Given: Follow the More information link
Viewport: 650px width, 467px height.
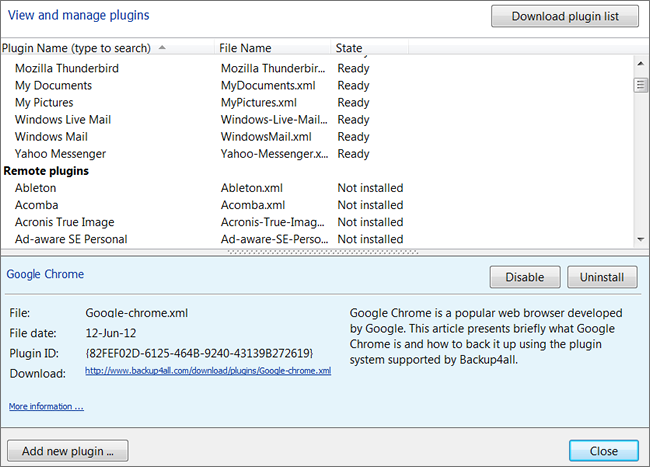Looking at the screenshot, I should pos(46,407).
